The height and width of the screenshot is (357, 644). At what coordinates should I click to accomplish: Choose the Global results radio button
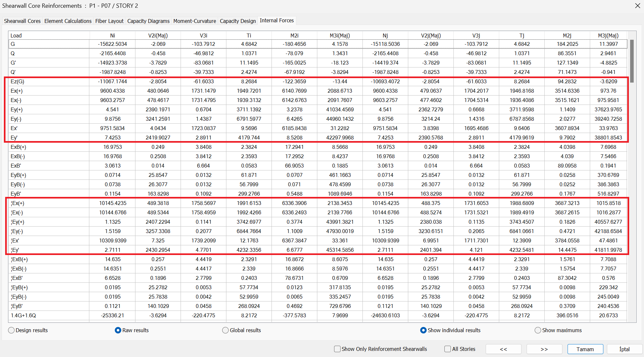pos(225,330)
